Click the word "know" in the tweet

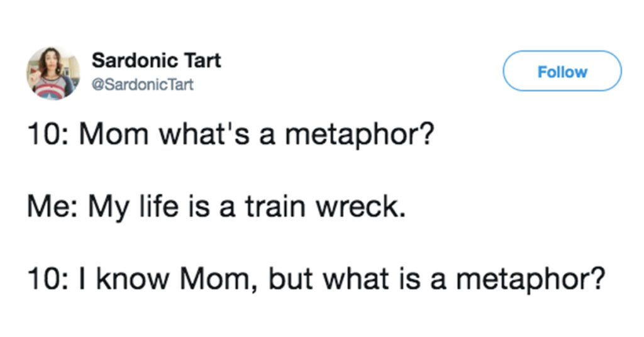(x=133, y=279)
